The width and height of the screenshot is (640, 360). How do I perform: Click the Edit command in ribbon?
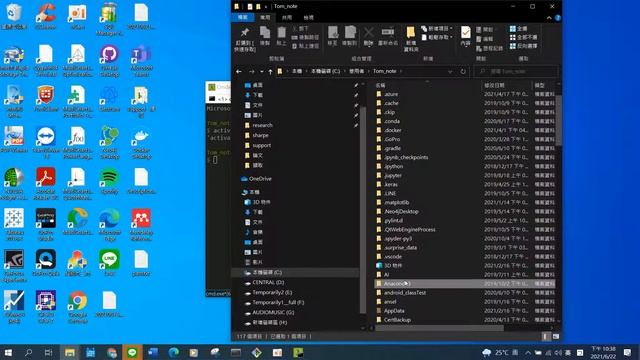pyautogui.click(x=484, y=39)
